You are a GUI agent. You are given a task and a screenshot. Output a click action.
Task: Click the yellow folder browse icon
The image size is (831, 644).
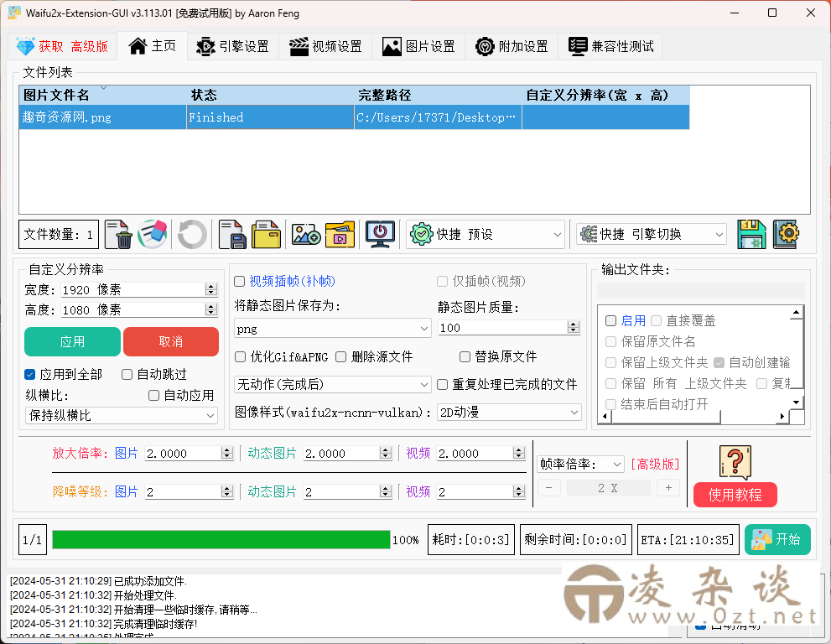coord(266,234)
